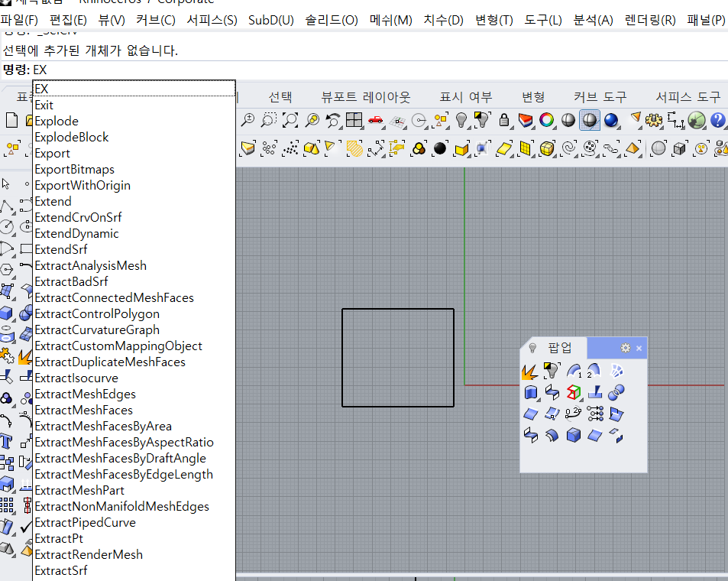Toggle the swap-hidden bulb icon in popup
The width and height of the screenshot is (728, 581).
tap(552, 371)
